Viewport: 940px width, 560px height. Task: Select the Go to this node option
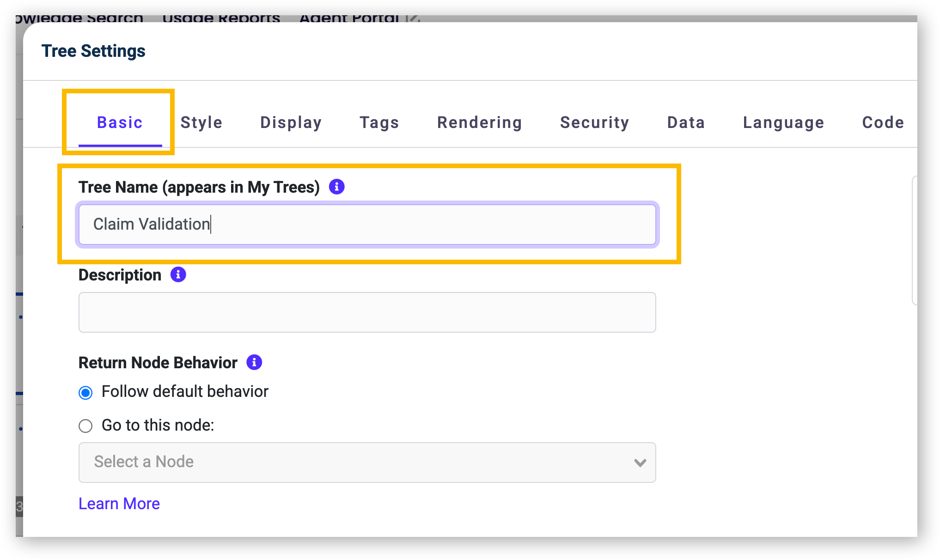coord(85,426)
